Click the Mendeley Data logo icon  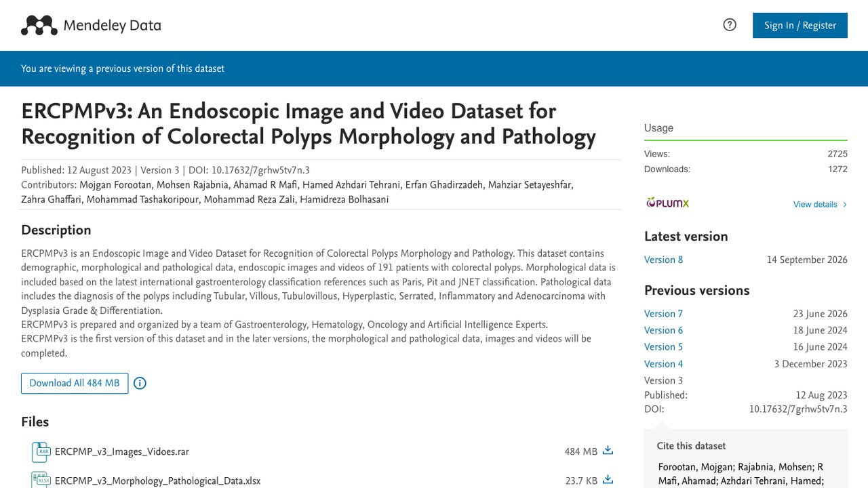39,26
